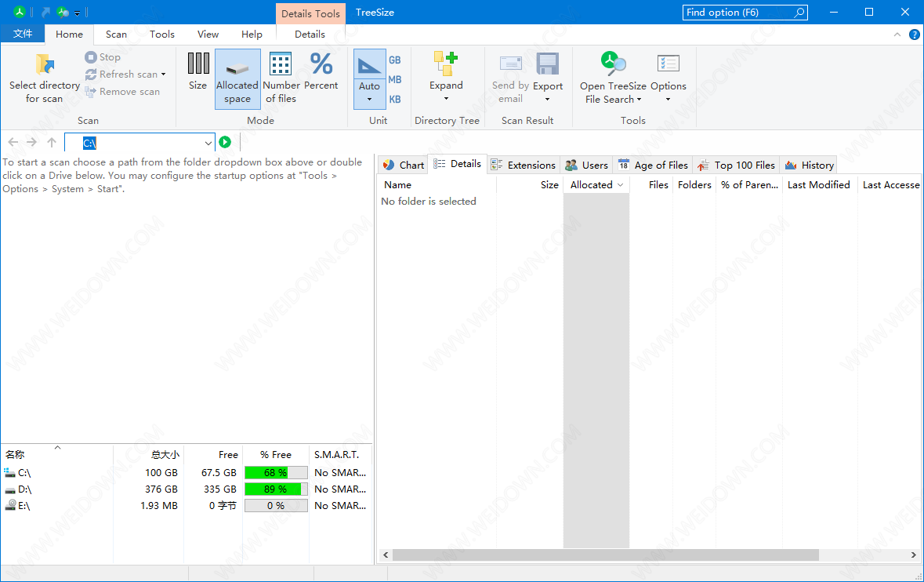Open Auto unit dropdown arrow
Viewport: 924px width, 582px height.
tap(369, 100)
